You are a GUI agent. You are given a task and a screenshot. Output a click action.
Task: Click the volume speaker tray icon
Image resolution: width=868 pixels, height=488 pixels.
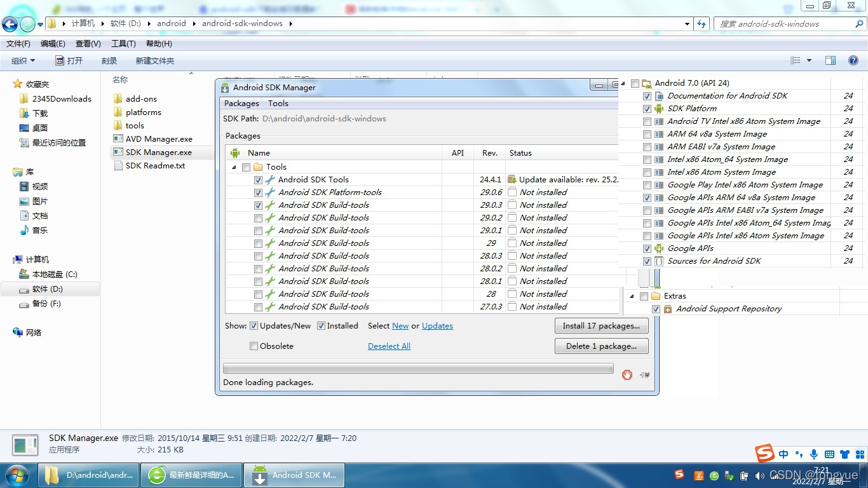[x=759, y=475]
